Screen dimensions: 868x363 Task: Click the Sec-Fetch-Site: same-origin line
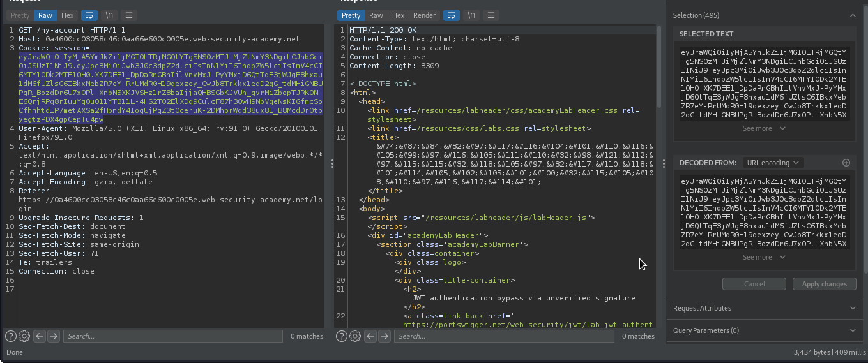79,244
